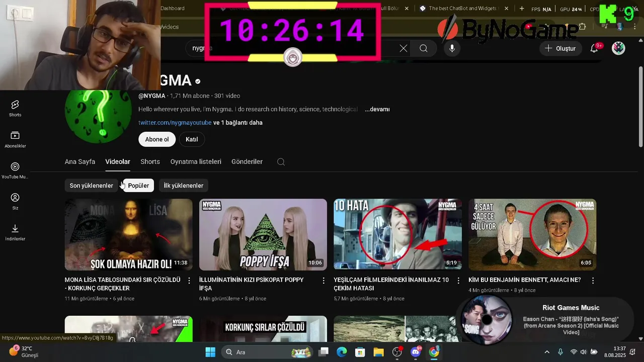Sort videos by Son yüklenenler
The height and width of the screenshot is (362, 644).
pyautogui.click(x=92, y=186)
